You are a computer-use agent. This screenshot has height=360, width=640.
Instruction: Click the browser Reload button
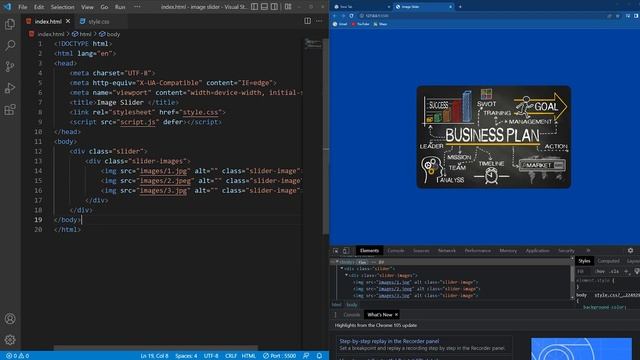(x=351, y=16)
